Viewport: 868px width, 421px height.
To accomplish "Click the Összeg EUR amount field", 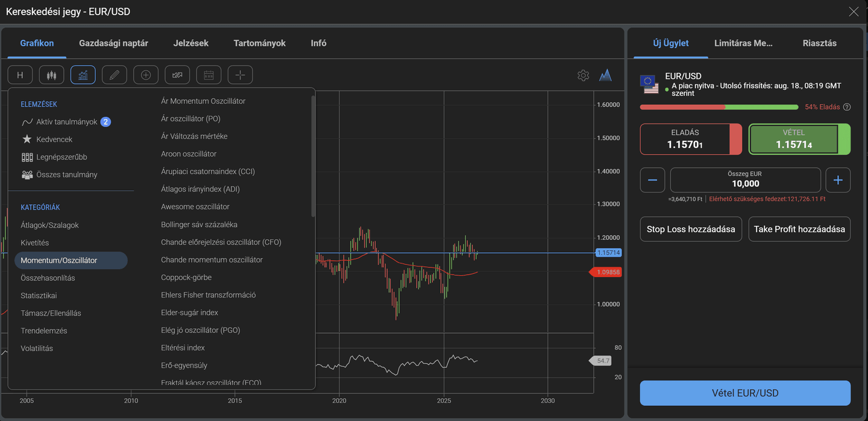I will click(x=746, y=180).
